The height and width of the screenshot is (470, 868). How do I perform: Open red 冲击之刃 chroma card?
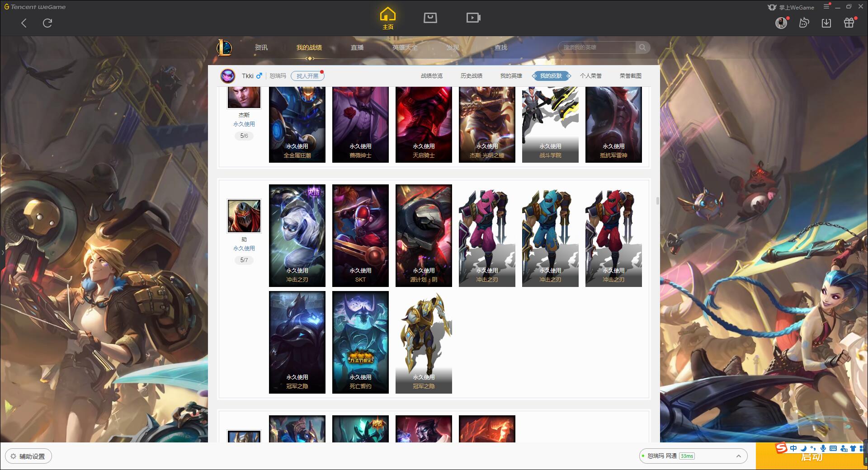[613, 235]
